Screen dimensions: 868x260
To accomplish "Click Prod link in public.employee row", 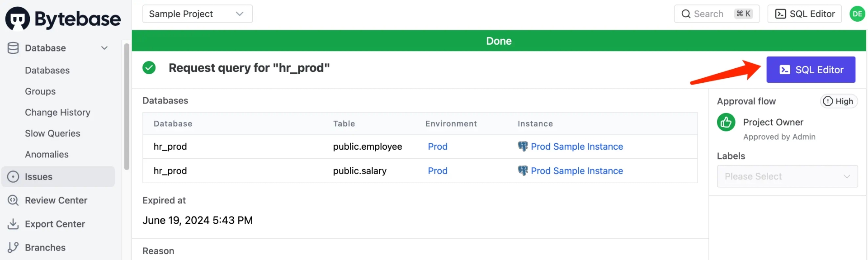I will click(438, 147).
